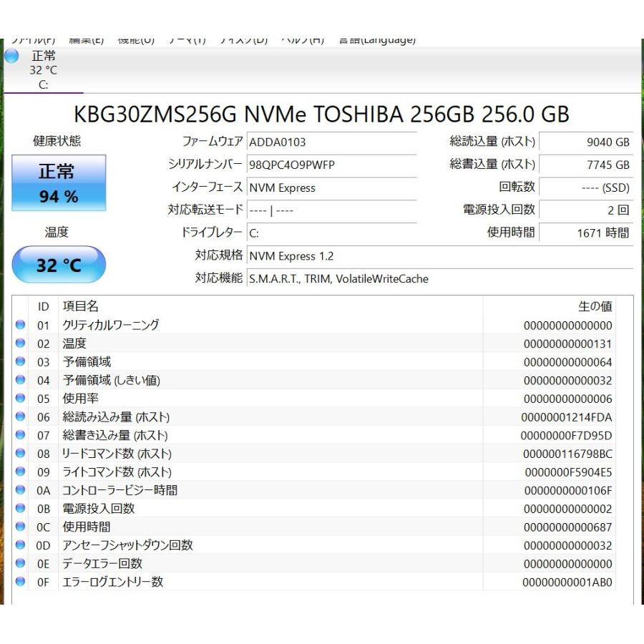Image resolution: width=644 pixels, height=644 pixels.
Task: Click status circle for データエラー回数 row
Action: pos(20,563)
